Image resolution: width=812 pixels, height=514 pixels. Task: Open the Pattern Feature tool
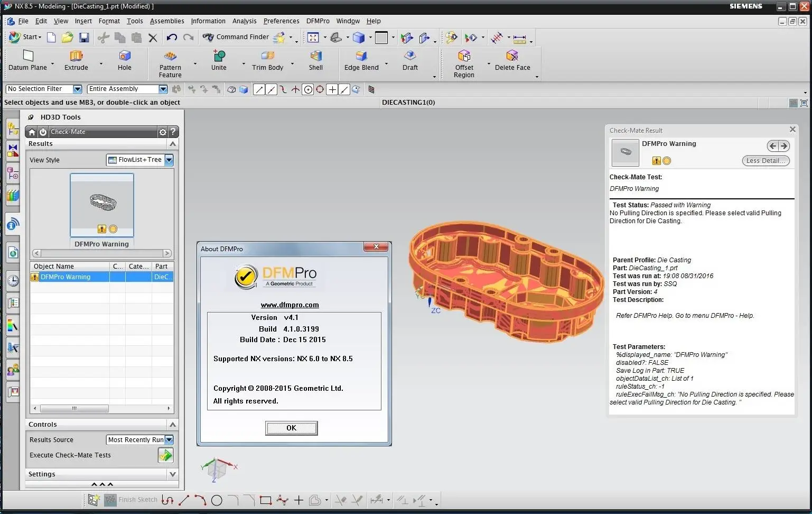(170, 64)
